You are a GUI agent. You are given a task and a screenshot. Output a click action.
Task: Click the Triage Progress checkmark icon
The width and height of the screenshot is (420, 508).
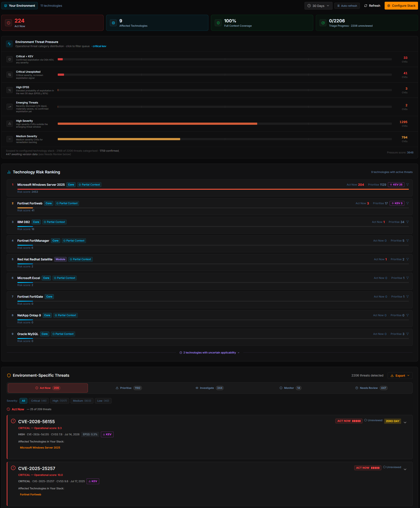tap(323, 23)
